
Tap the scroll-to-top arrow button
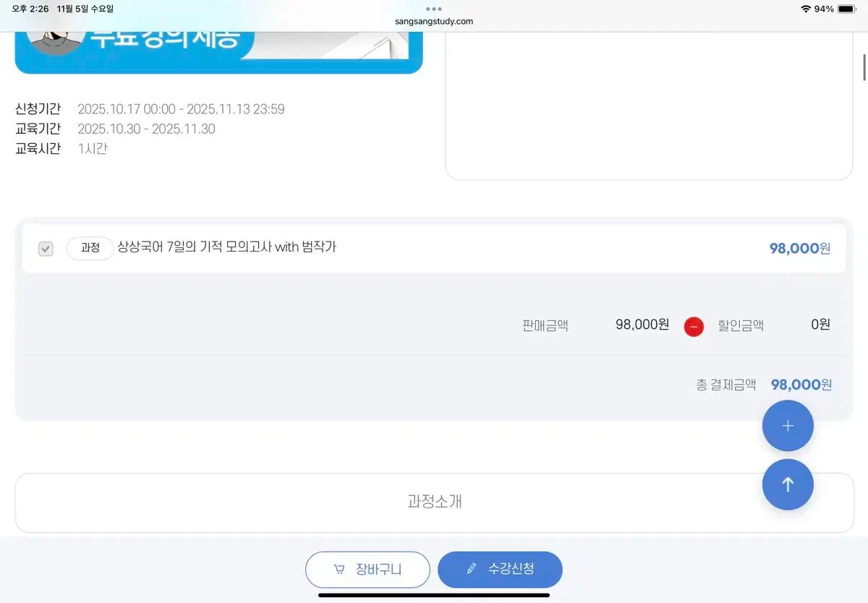(788, 484)
